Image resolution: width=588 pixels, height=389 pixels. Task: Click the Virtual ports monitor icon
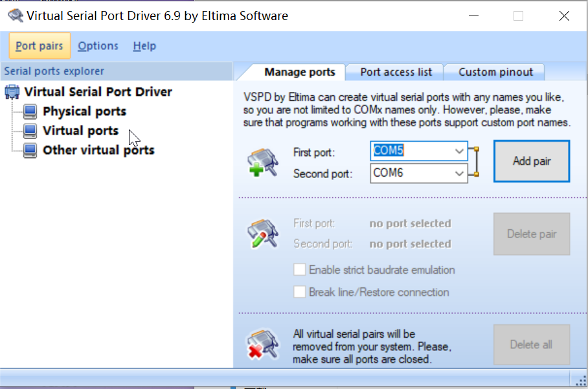click(x=30, y=131)
